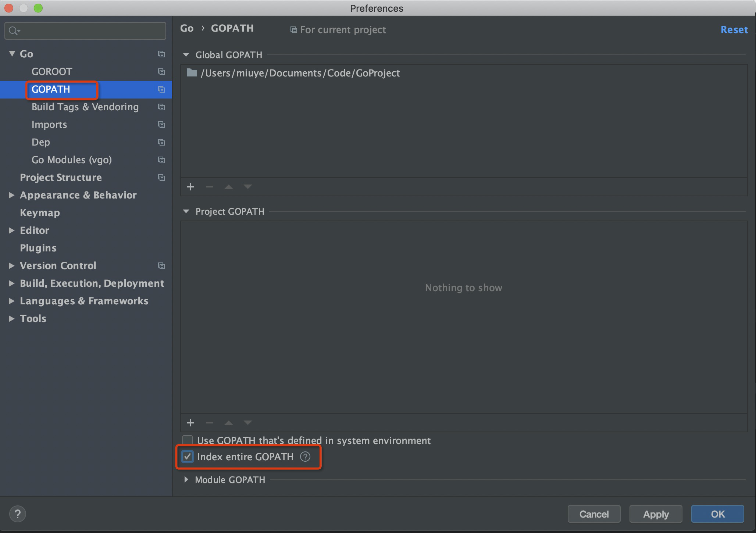Image resolution: width=756 pixels, height=533 pixels.
Task: Click the magnifier icon in search field
Action: [x=14, y=31]
